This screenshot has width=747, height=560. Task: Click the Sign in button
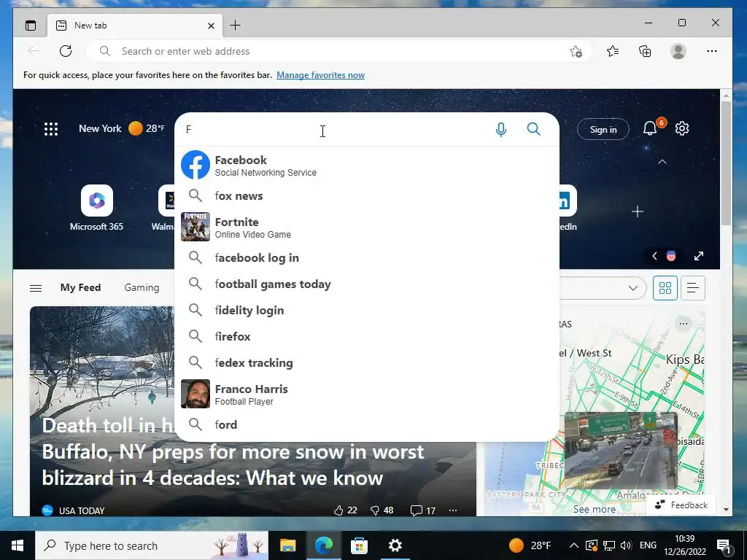point(603,130)
